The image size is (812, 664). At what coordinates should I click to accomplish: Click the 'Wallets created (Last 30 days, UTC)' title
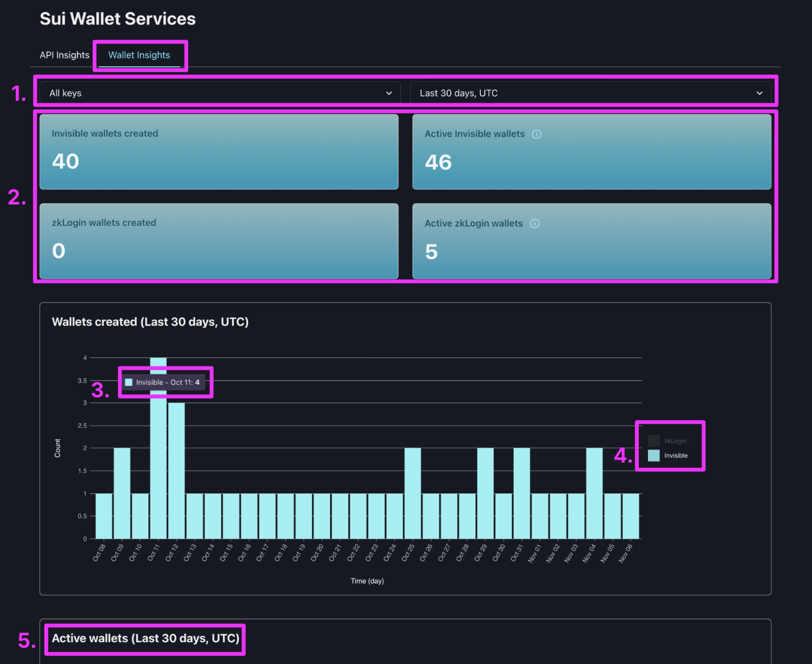pyautogui.click(x=150, y=322)
